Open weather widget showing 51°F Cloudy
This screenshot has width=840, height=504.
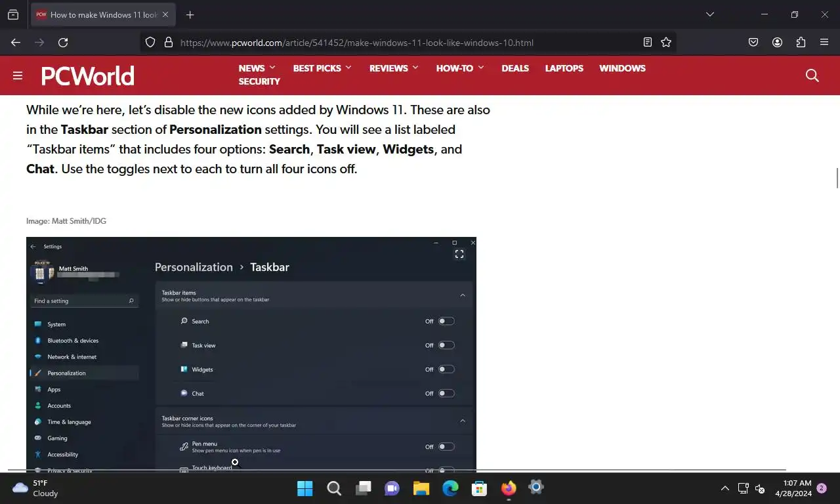pos(35,488)
